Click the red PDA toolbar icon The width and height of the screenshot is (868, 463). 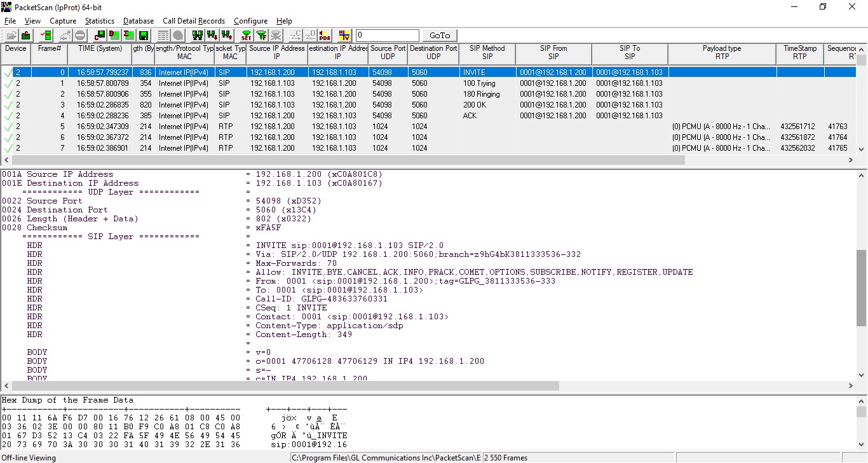pos(325,36)
